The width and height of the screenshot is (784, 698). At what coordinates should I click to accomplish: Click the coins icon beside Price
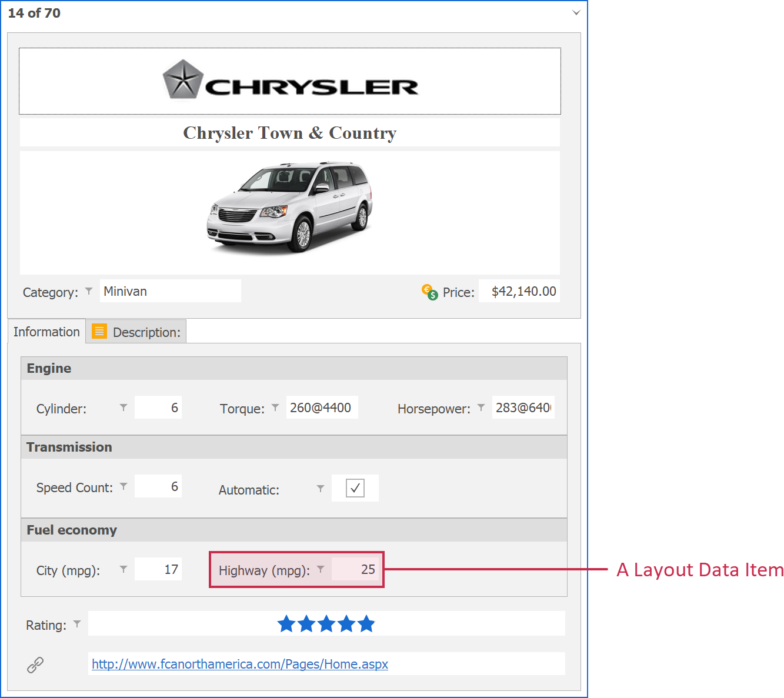pyautogui.click(x=430, y=292)
